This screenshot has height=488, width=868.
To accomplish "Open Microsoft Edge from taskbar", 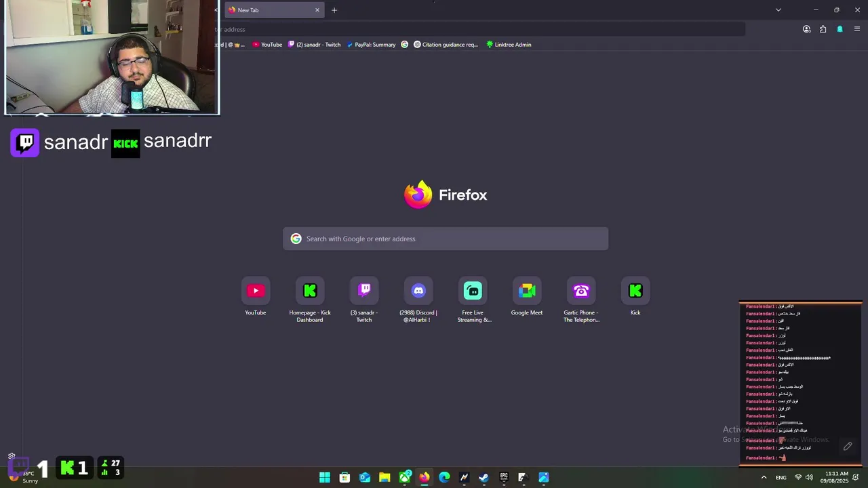I will coord(444,477).
